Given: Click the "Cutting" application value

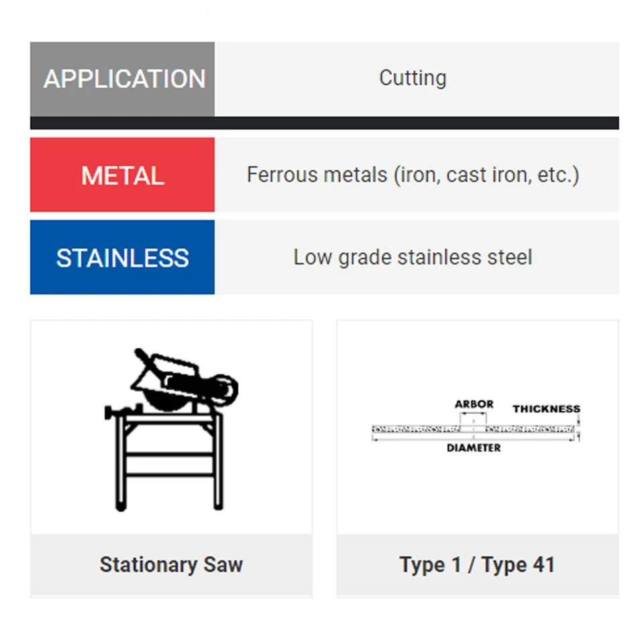Looking at the screenshot, I should [413, 78].
